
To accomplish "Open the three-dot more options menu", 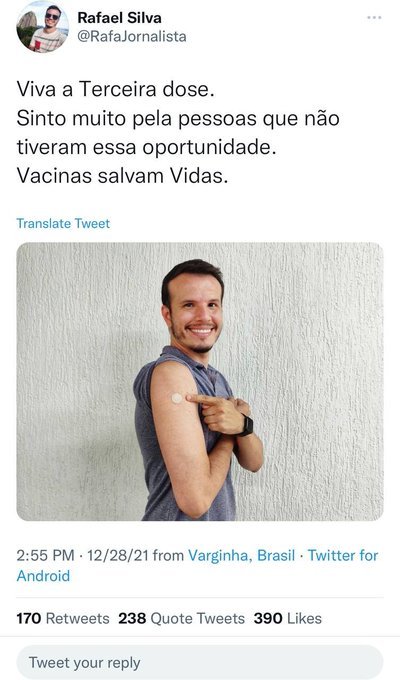I will point(374,18).
